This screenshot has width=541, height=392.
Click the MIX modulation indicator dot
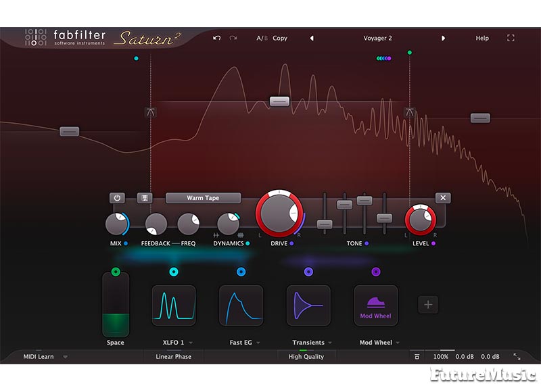(126, 243)
